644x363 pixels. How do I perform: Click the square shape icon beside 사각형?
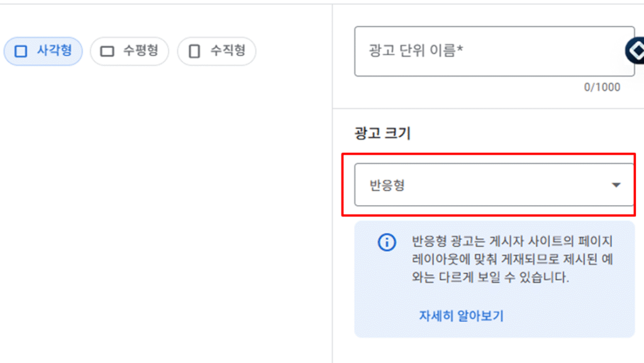tap(21, 52)
